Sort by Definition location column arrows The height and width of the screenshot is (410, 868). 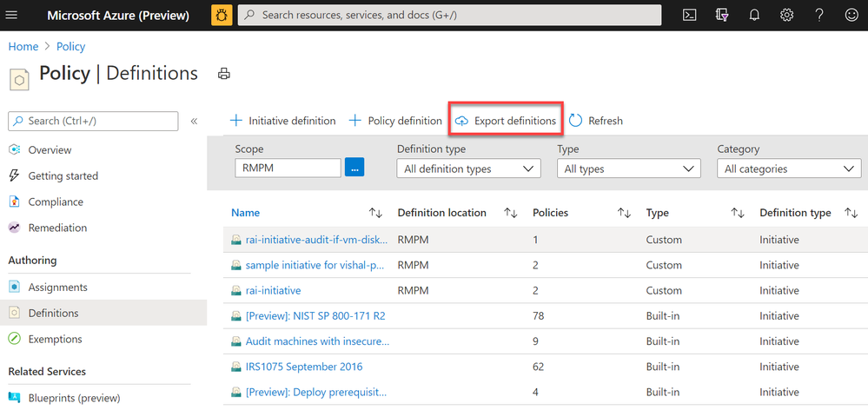pos(511,213)
